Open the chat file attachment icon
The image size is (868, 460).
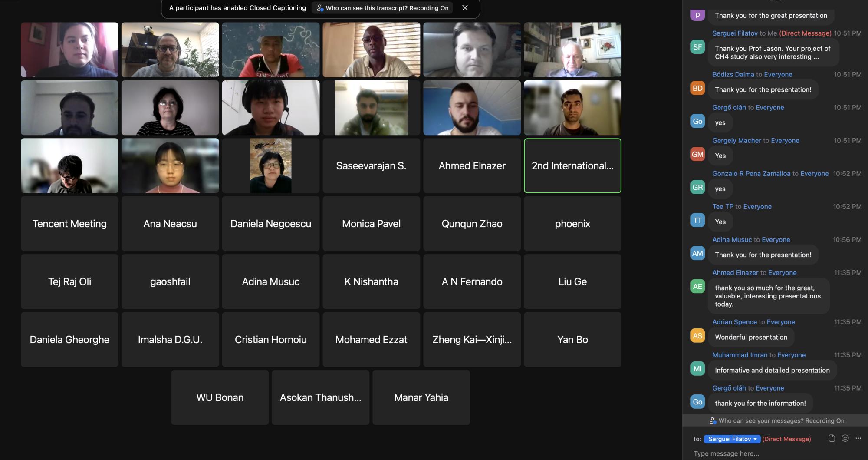click(x=832, y=438)
